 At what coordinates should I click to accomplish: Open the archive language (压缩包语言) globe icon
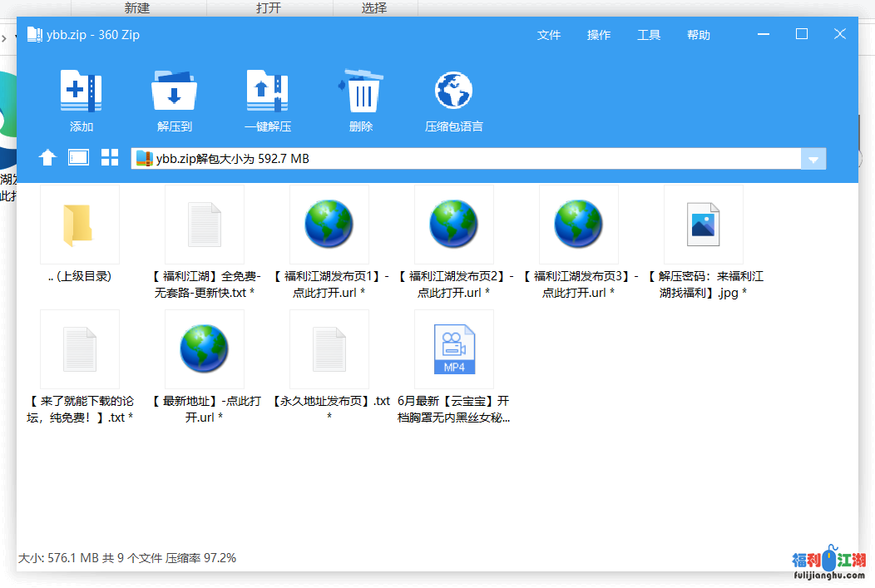(453, 91)
